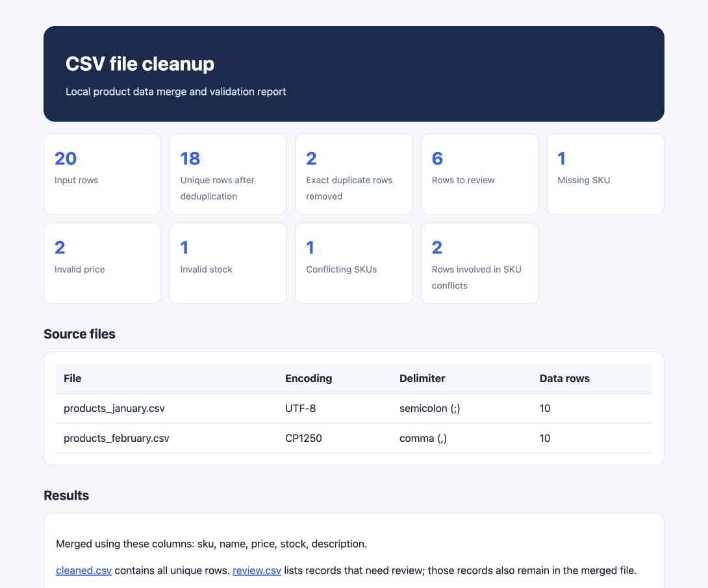Click the data rows value for products_february.csv
This screenshot has height=588, width=708.
point(545,439)
